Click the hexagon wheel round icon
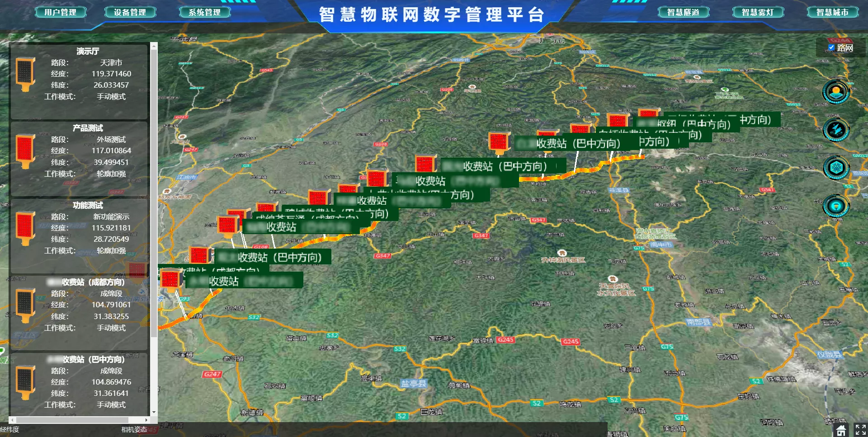The height and width of the screenshot is (437, 868). point(835,168)
